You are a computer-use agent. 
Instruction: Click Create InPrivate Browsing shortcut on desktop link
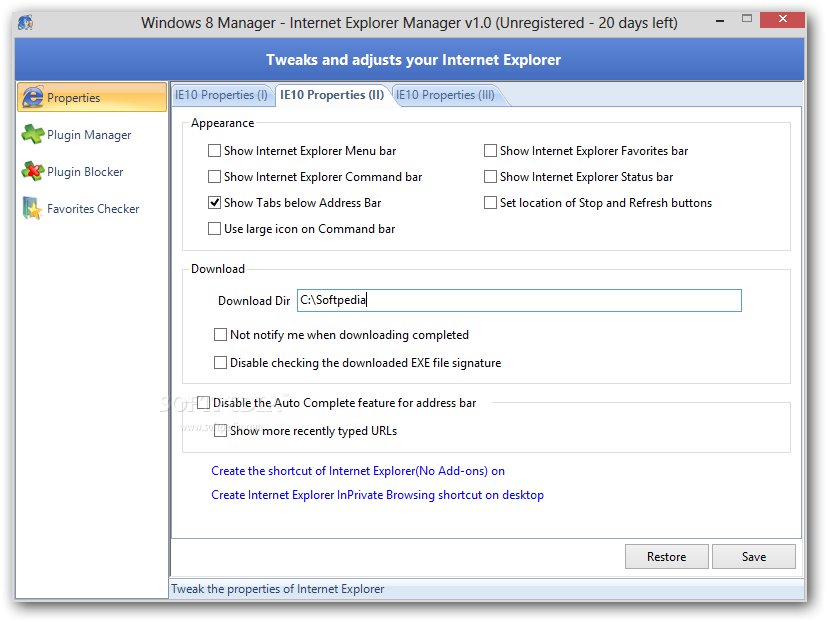(377, 495)
